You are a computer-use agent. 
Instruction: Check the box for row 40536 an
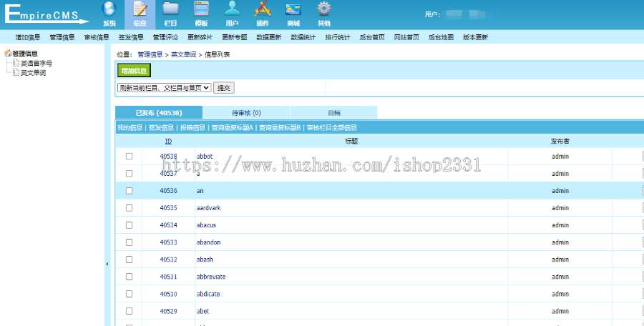pyautogui.click(x=129, y=191)
